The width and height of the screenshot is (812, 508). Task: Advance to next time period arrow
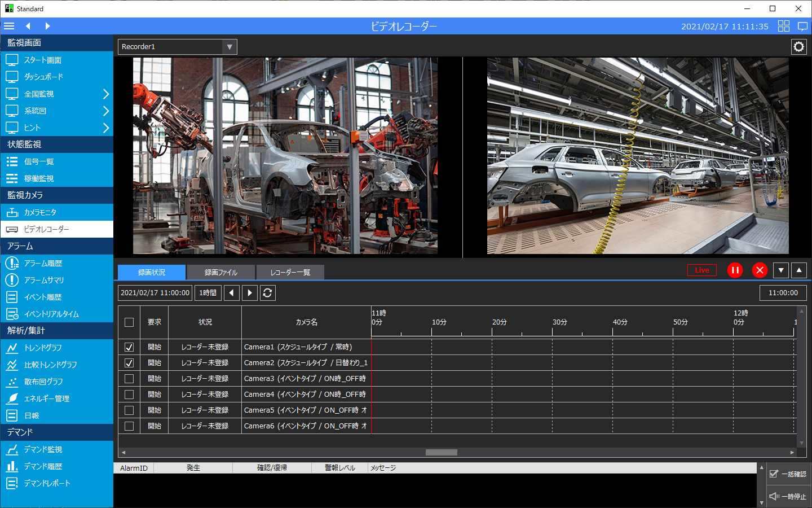coord(249,293)
